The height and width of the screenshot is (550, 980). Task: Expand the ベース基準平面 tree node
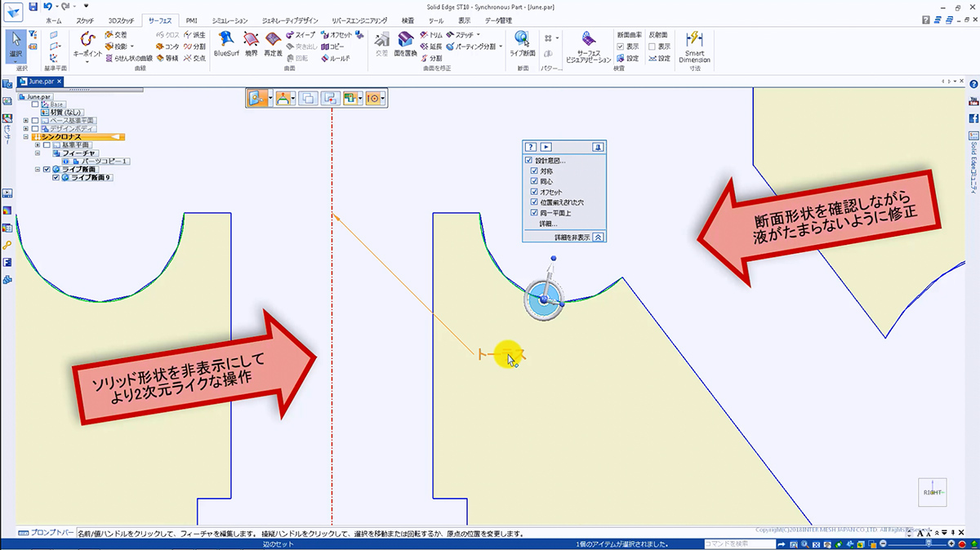[25, 120]
